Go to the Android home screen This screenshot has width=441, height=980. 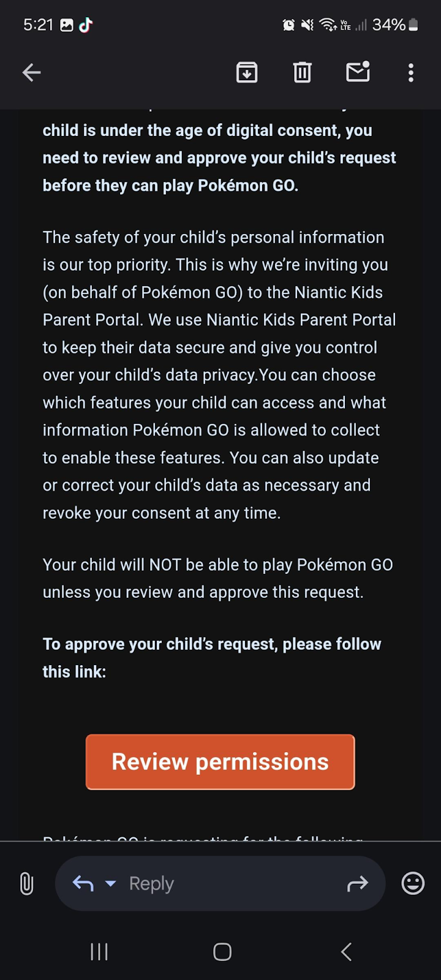coord(222,952)
